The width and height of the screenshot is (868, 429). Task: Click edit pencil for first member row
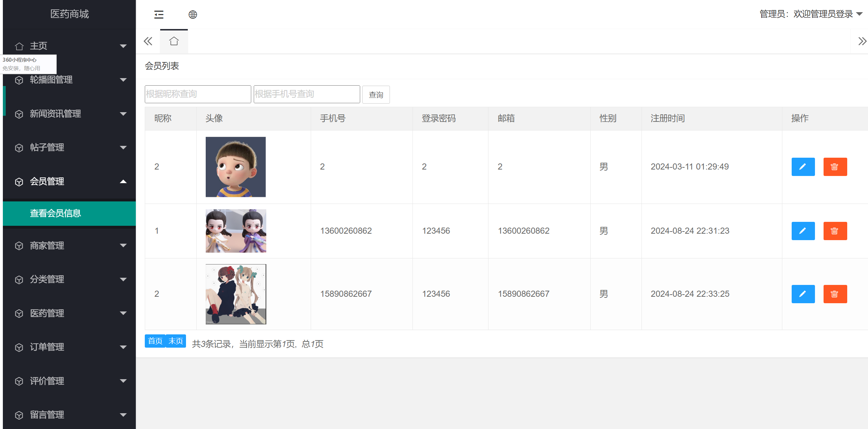(803, 167)
